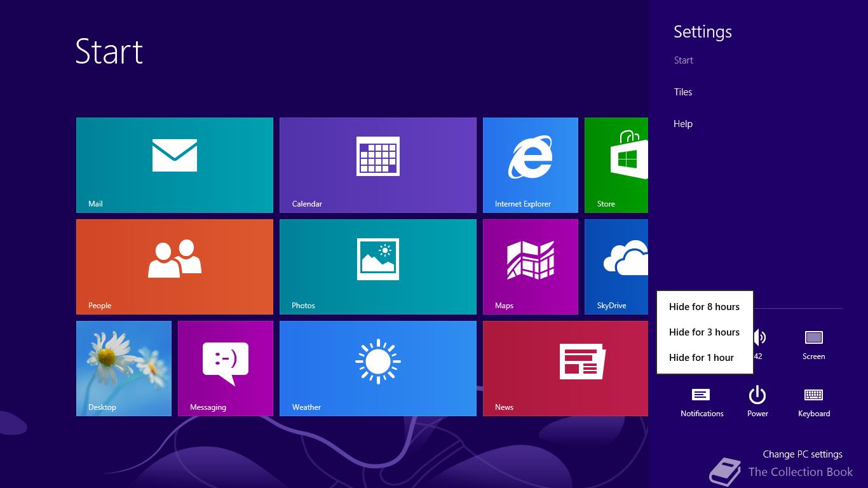Select Hide for 8 hours
This screenshot has width=868, height=488.
704,307
